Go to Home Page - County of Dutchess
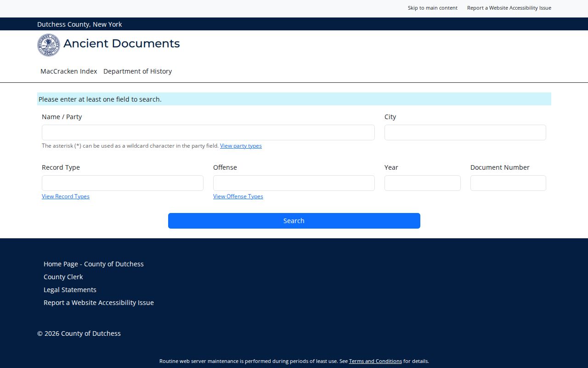 point(94,264)
